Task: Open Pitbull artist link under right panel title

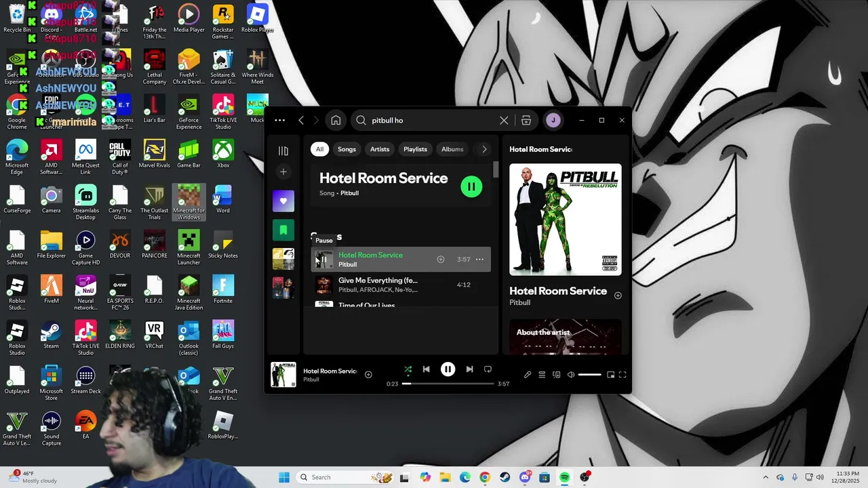Action: tap(519, 302)
